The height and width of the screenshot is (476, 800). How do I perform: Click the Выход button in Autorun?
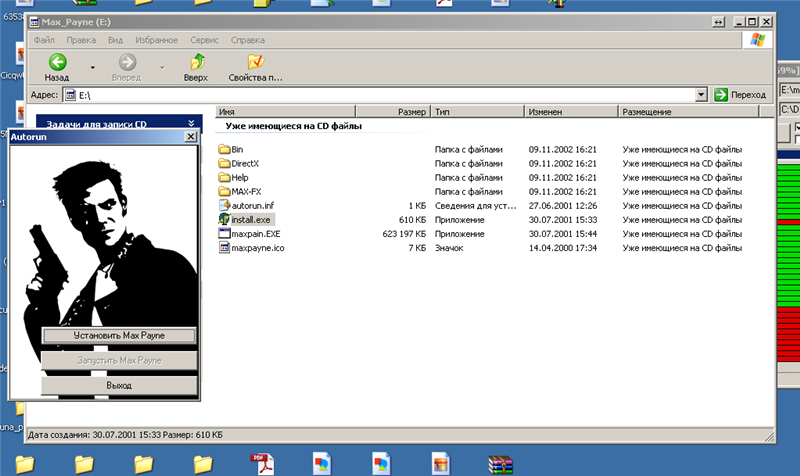pos(119,385)
